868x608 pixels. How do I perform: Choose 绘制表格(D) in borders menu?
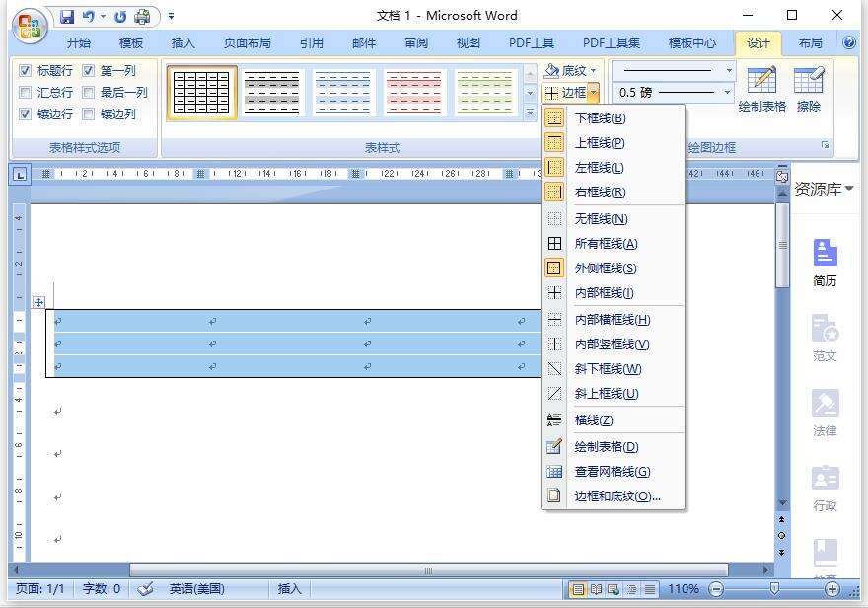[x=613, y=447]
